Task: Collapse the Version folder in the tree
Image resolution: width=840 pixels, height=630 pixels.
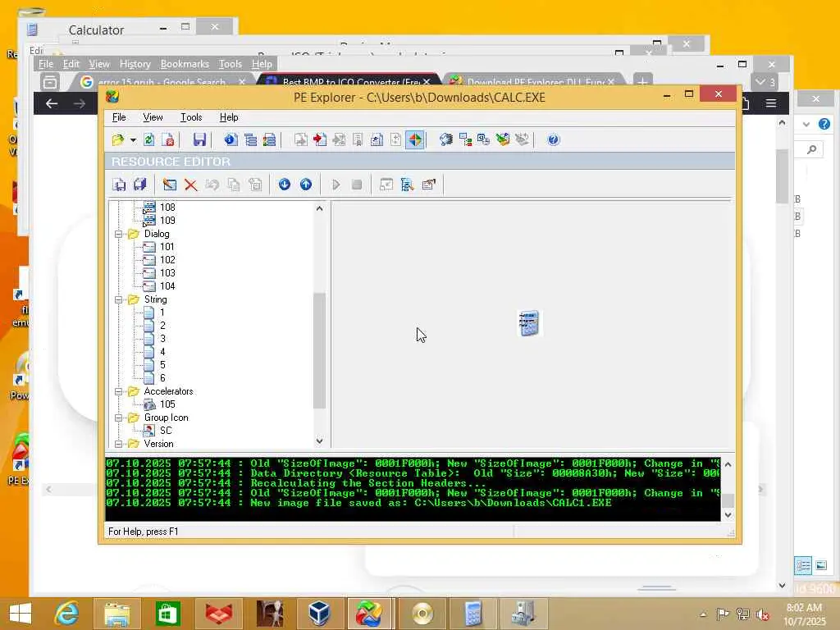Action: pyautogui.click(x=118, y=444)
